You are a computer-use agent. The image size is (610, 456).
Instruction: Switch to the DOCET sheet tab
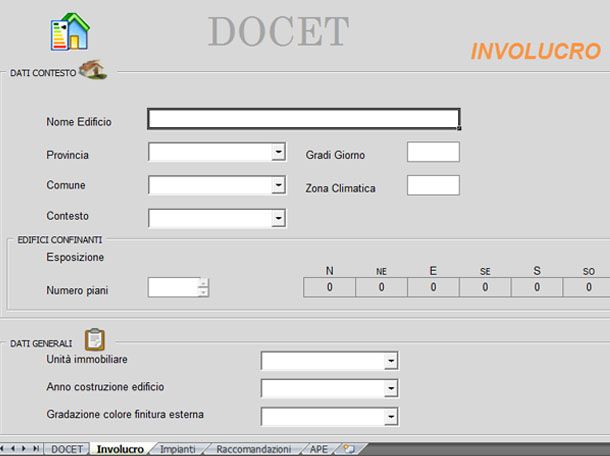click(67, 449)
